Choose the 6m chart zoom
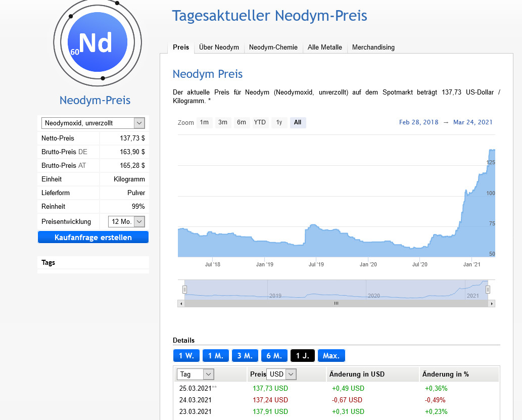522x420 pixels. (x=242, y=122)
